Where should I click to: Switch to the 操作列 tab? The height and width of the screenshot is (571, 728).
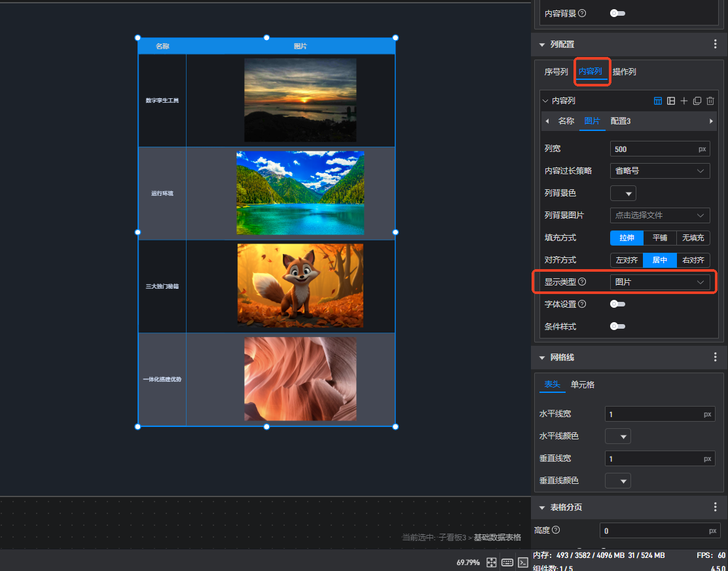tap(624, 72)
